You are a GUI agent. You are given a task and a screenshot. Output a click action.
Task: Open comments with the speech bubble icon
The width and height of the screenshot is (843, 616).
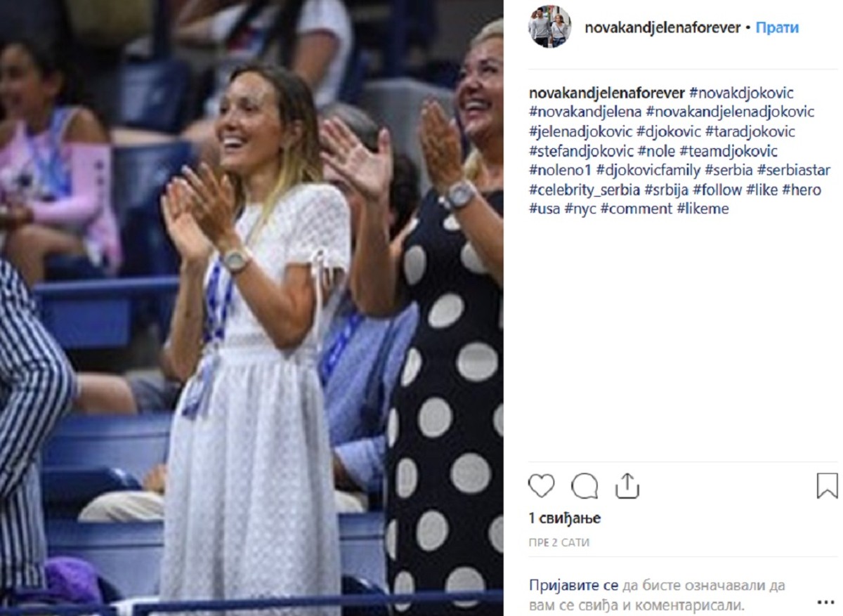[x=584, y=485]
